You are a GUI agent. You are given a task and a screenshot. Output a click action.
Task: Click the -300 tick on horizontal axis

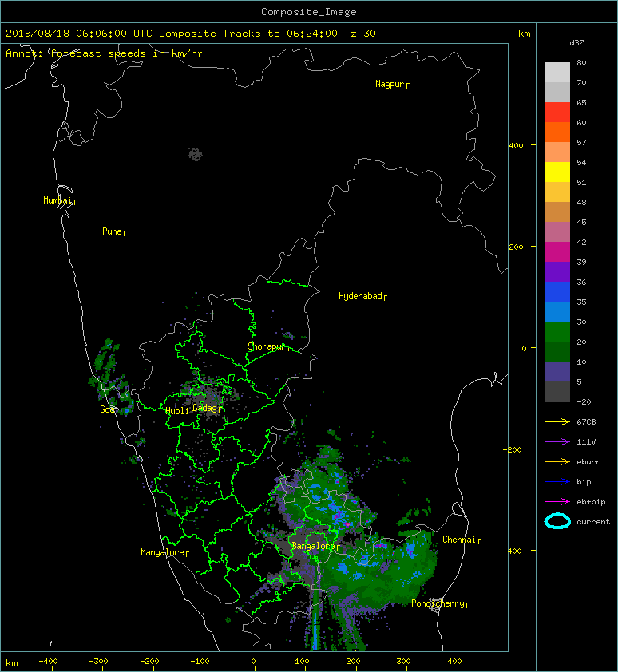pos(98,662)
